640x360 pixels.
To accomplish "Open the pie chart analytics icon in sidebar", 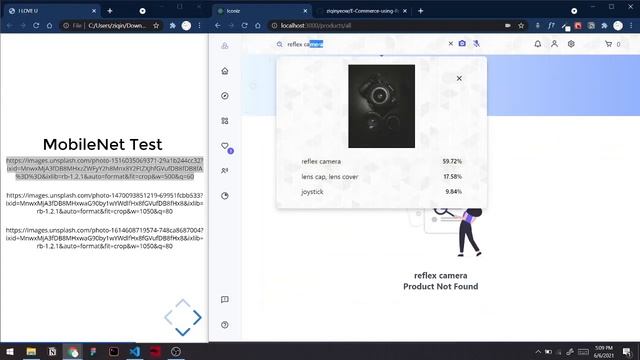I will pos(224,196).
